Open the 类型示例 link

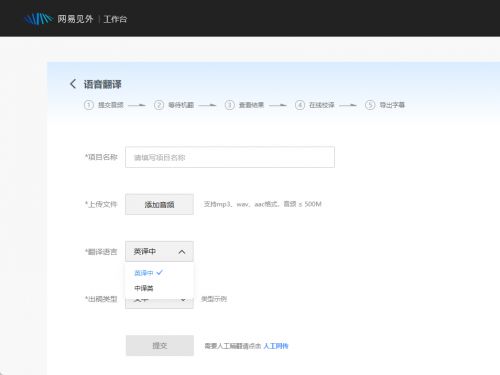click(214, 299)
